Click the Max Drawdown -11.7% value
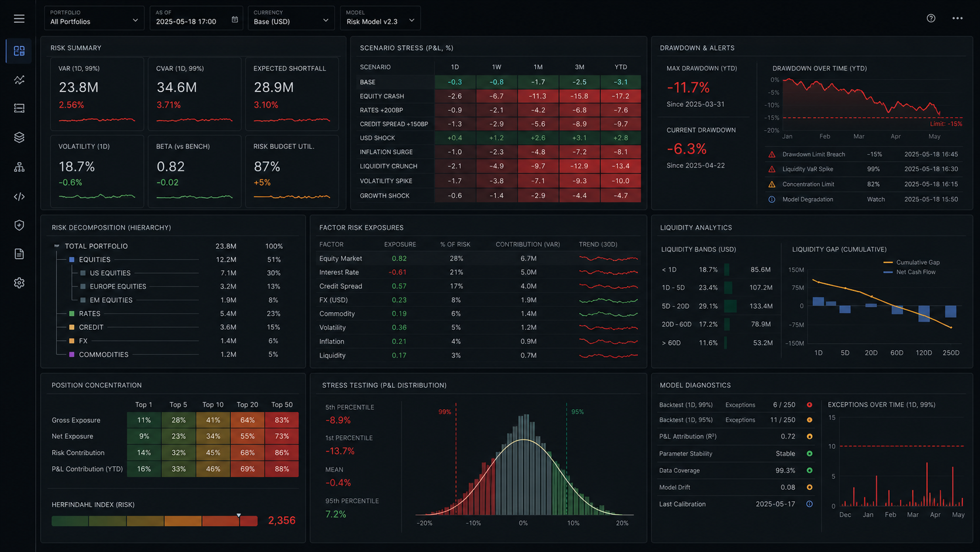980x552 pixels. (688, 88)
